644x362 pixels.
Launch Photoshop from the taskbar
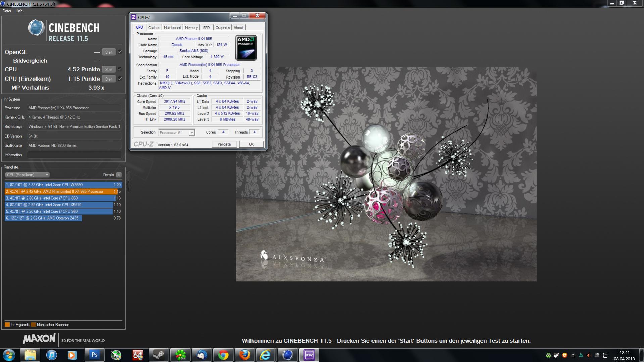pos(94,355)
